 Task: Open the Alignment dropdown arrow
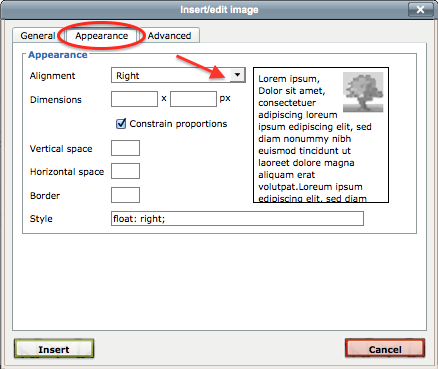237,75
